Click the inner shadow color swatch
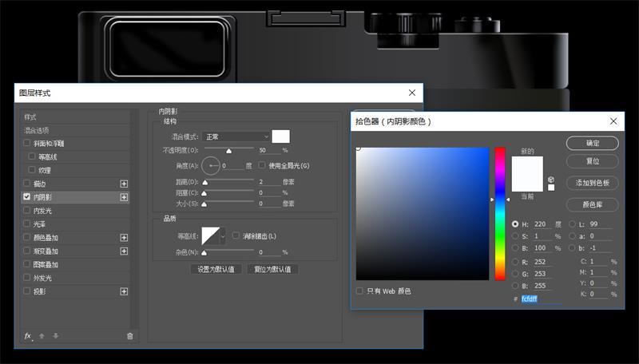 pyautogui.click(x=280, y=136)
